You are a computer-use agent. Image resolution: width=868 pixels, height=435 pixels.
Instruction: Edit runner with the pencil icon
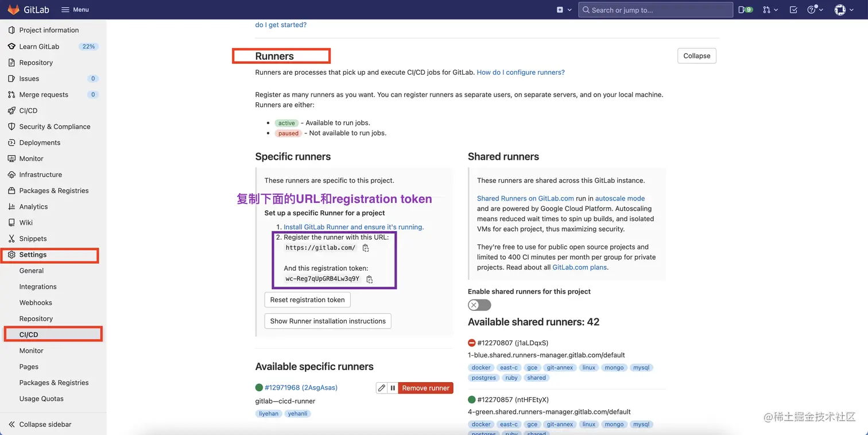click(382, 388)
